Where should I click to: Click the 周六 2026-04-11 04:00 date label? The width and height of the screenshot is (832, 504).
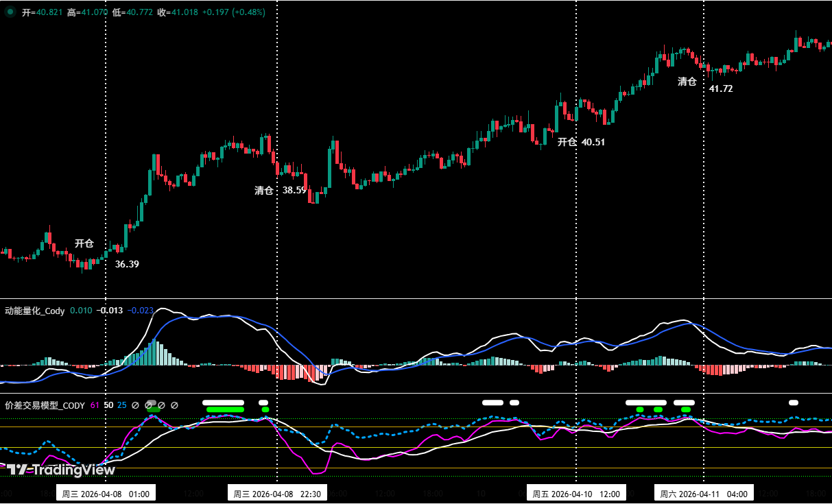704,492
